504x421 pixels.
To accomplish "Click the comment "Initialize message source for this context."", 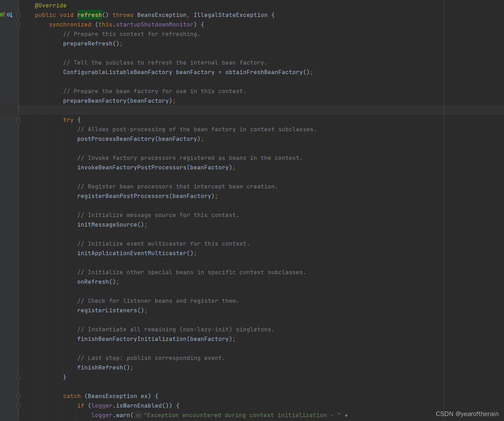I will (158, 215).
